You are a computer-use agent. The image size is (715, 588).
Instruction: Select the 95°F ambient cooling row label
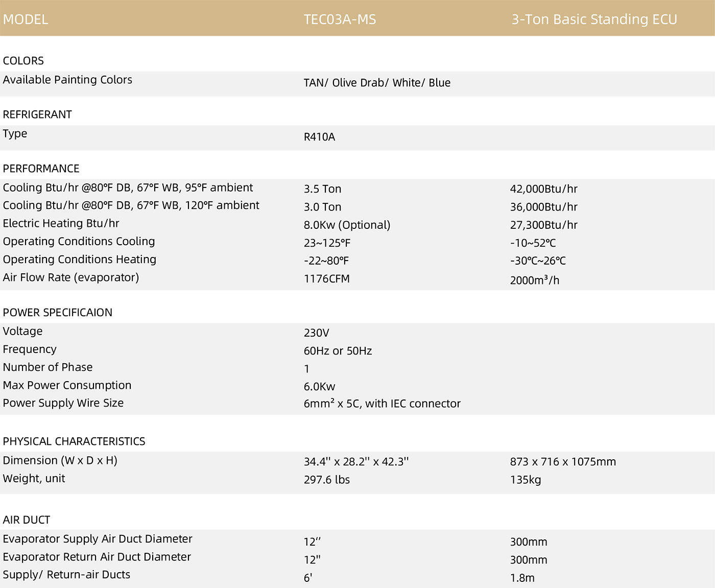(x=128, y=187)
